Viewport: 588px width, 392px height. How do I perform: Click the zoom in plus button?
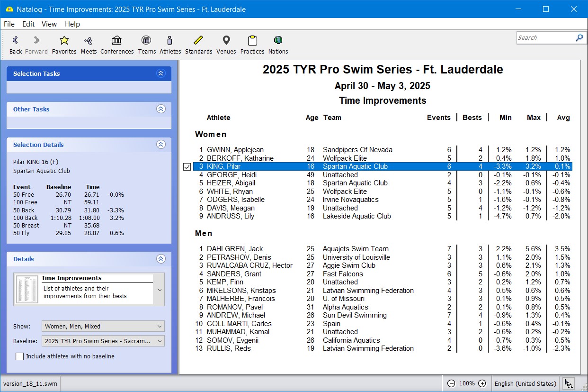(482, 383)
